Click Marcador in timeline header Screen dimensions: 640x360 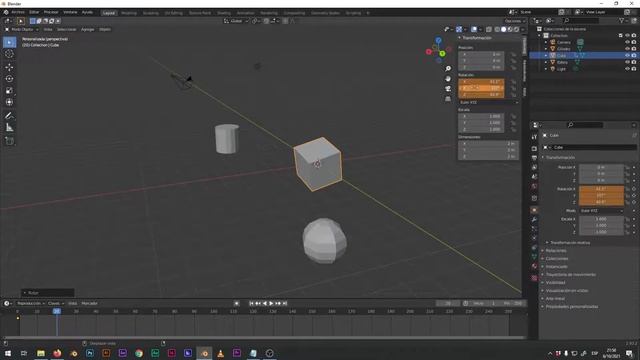(x=89, y=303)
